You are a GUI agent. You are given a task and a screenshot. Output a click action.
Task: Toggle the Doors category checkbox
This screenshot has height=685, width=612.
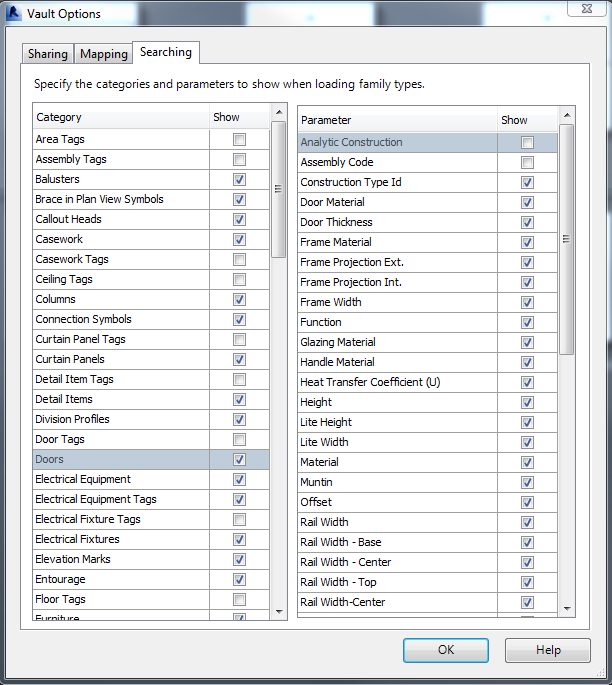(x=239, y=460)
